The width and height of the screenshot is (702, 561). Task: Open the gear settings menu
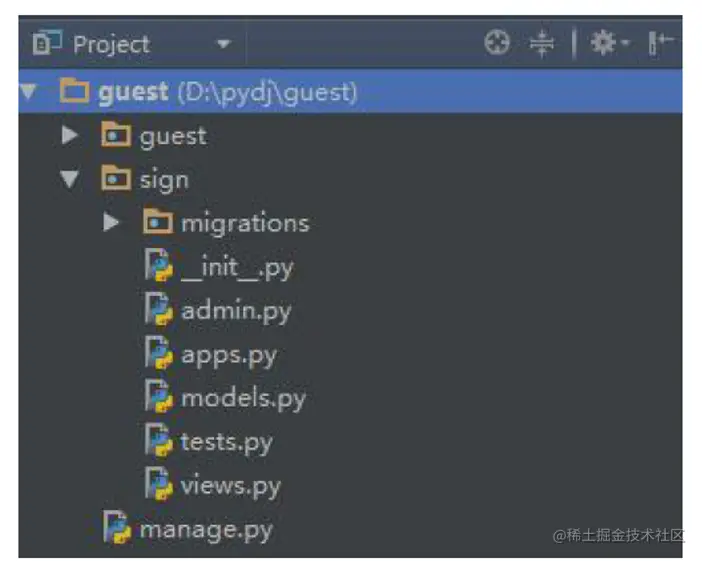[x=606, y=43]
